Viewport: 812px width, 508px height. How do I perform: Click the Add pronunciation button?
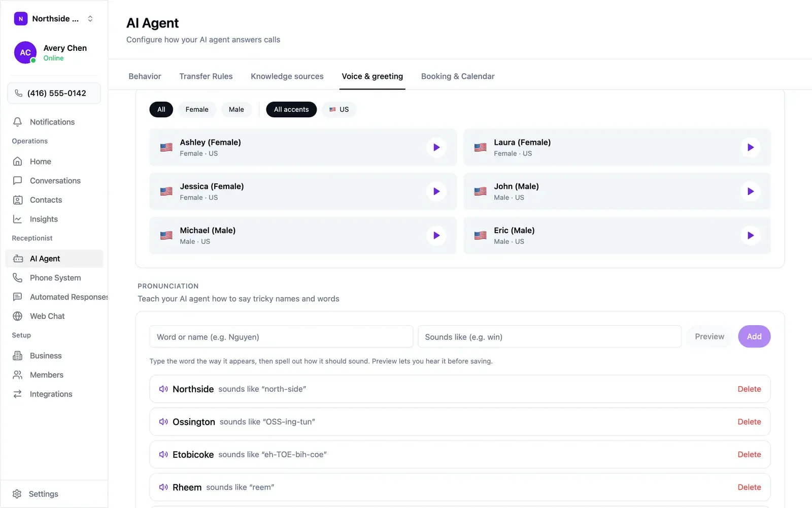(754, 336)
